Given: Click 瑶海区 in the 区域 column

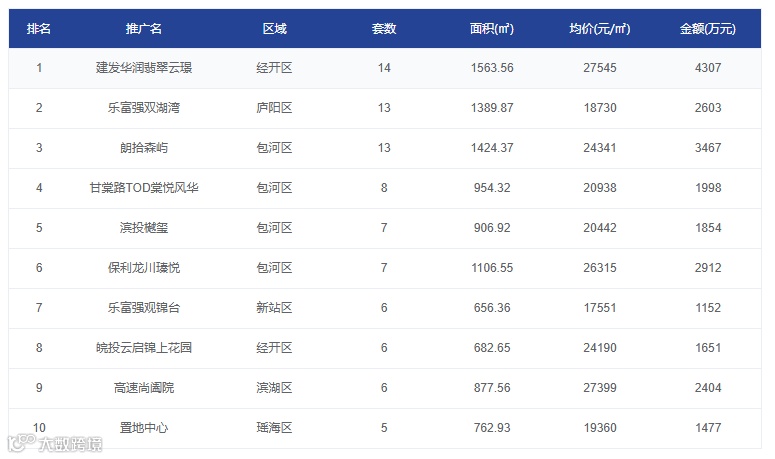Looking at the screenshot, I should click(274, 428).
